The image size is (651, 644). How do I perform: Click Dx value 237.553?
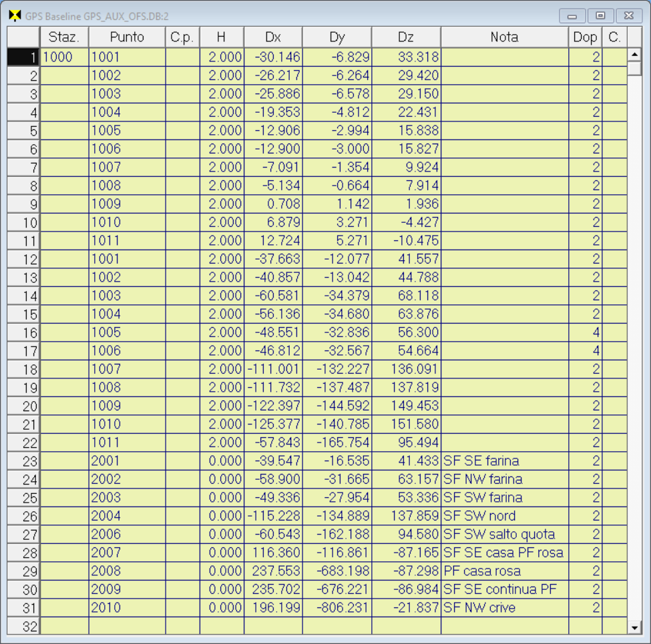pyautogui.click(x=273, y=571)
